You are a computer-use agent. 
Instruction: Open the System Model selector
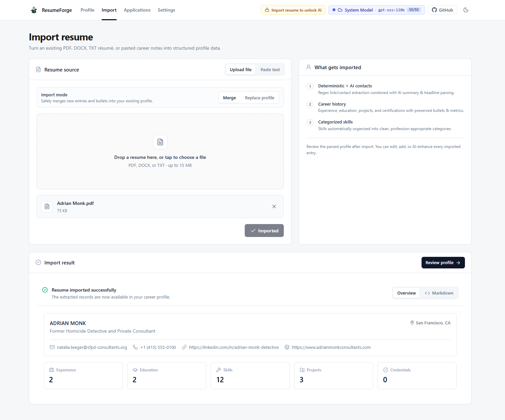click(x=377, y=10)
